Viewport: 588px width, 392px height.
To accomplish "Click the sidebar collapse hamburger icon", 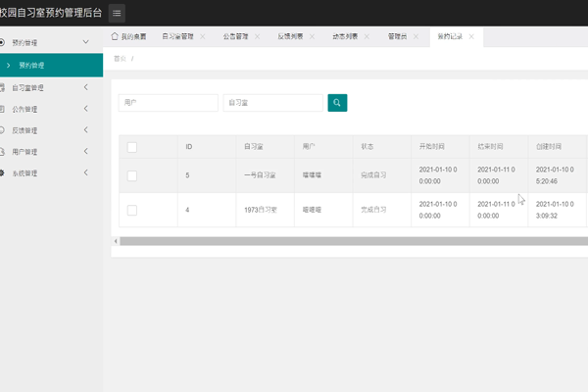I will [118, 13].
